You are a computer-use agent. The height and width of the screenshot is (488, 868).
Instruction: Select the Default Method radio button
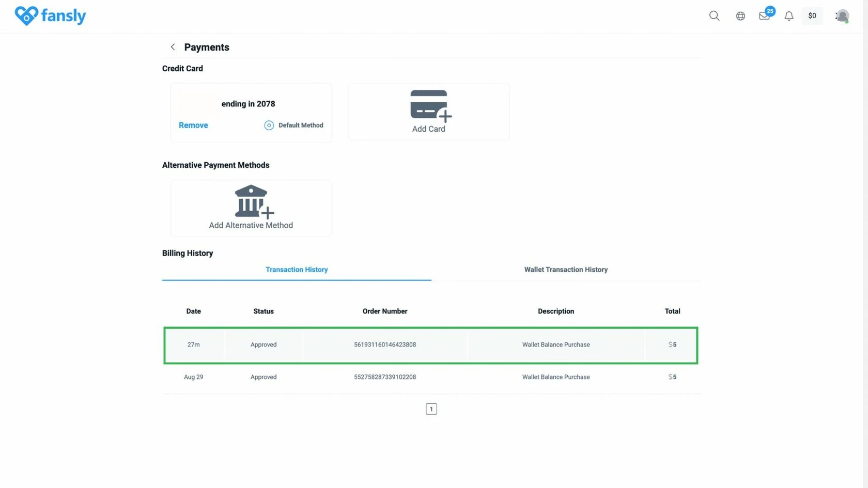(x=269, y=125)
